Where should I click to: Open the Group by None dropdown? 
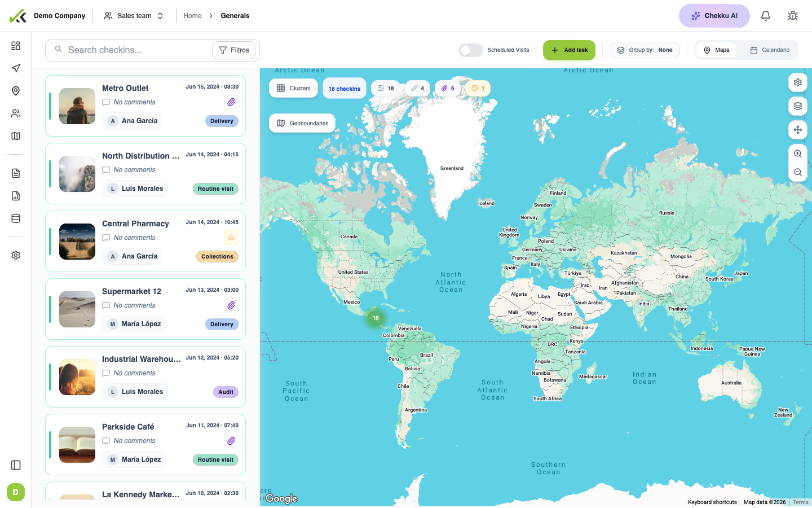(645, 50)
